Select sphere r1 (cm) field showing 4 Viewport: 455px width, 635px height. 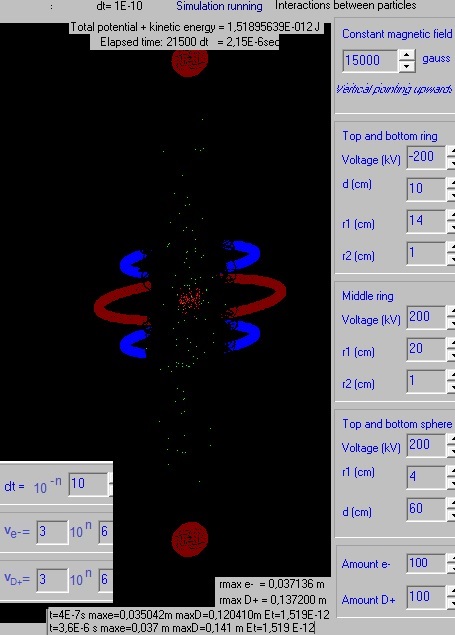(426, 477)
